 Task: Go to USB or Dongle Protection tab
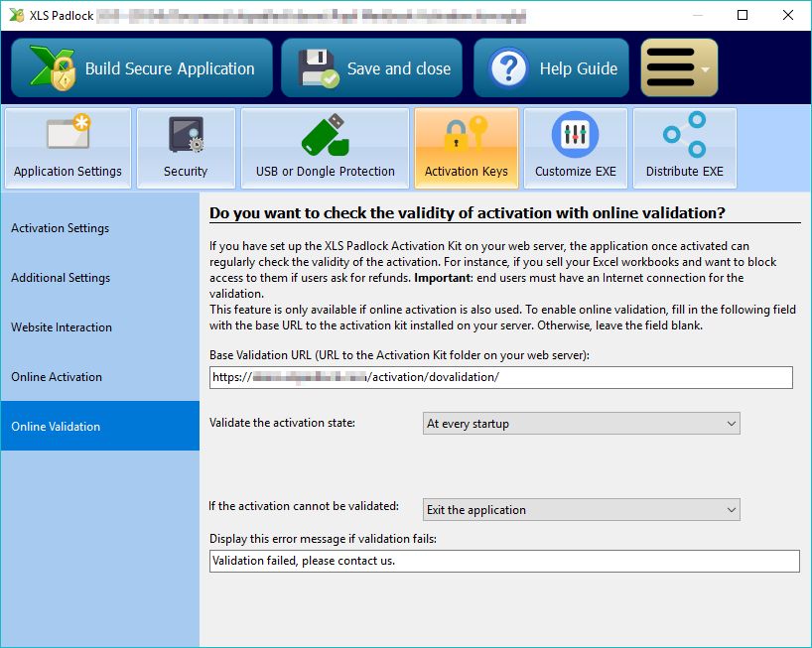tap(326, 149)
